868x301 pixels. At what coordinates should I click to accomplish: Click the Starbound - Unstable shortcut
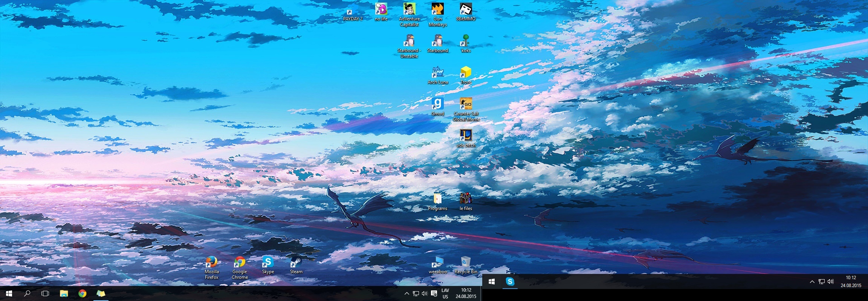point(409,41)
